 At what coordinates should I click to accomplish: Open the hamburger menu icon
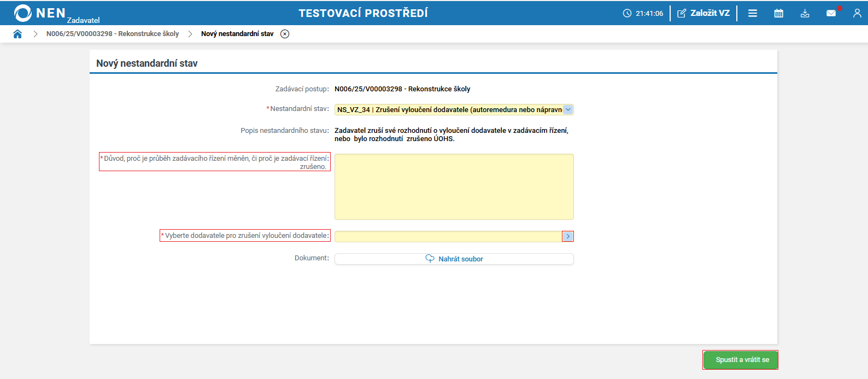(753, 13)
